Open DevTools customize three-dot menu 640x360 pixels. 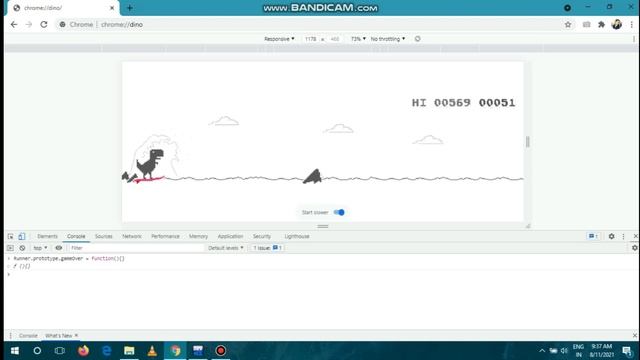click(623, 236)
